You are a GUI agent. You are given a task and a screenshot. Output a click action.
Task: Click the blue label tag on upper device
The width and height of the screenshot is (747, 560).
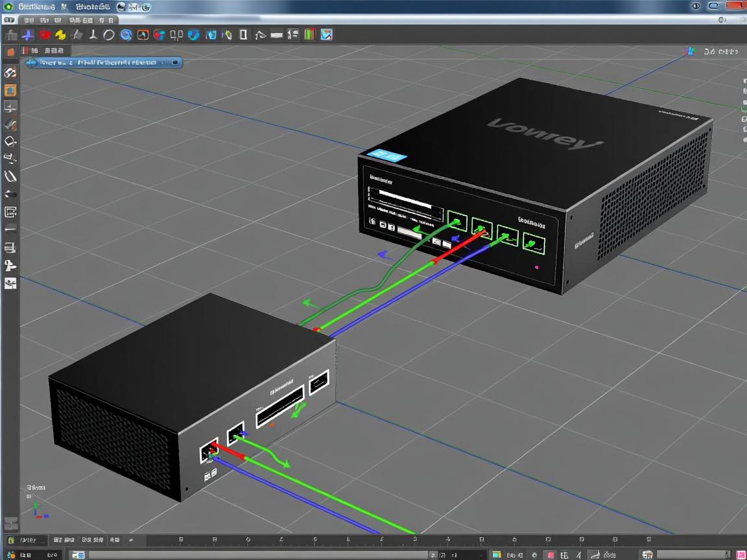click(x=386, y=156)
